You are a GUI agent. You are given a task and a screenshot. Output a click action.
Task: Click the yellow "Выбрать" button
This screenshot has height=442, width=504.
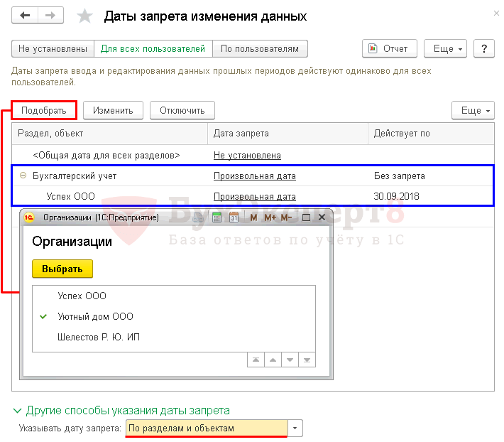coord(62,269)
